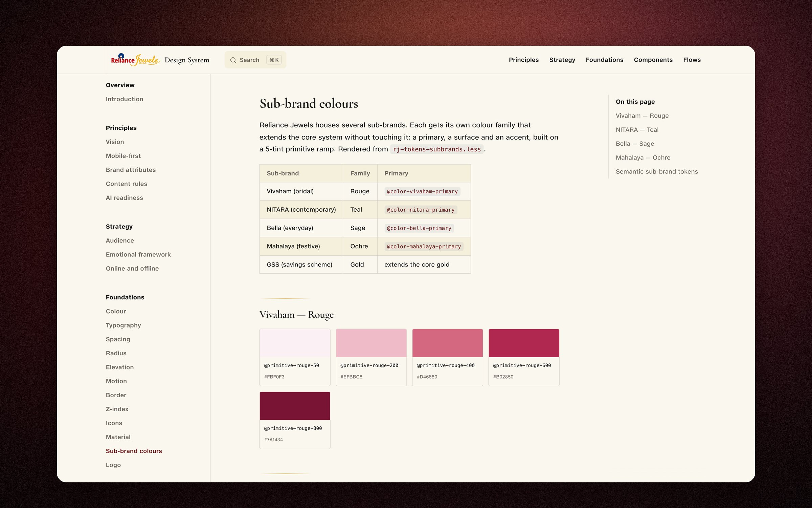
Task: Open Colour sidebar page
Action: 116,311
